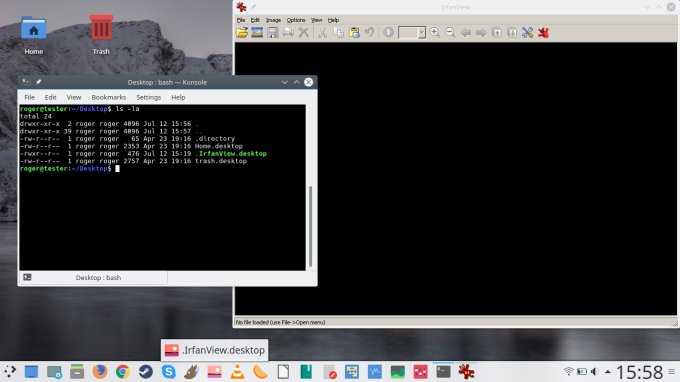Click the panel hamburger settings icon
The image size is (680, 382).
672,372
